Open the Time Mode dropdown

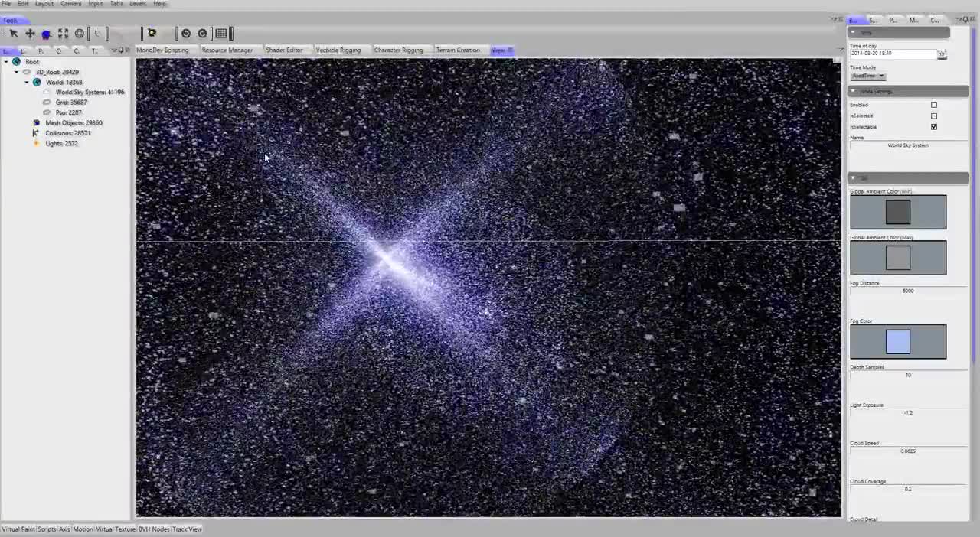[868, 76]
